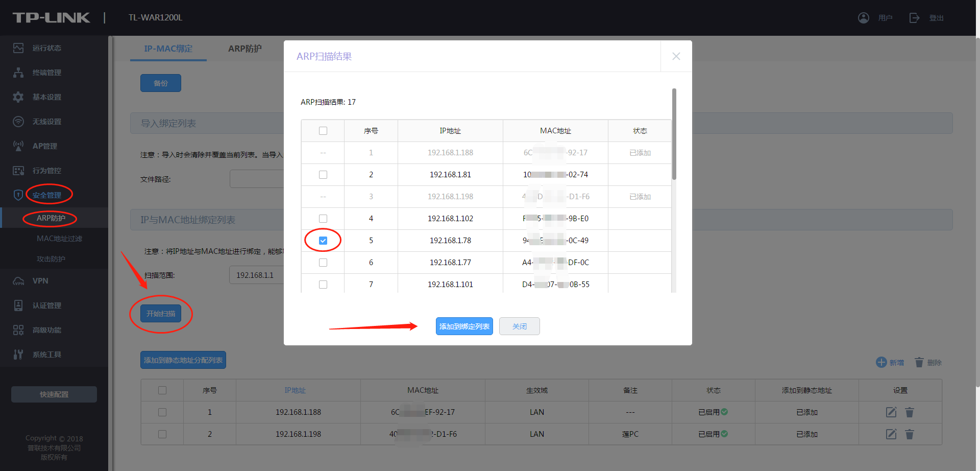980x471 pixels.
Task: Expand the 系统工具 sidebar section
Action: [x=46, y=355]
